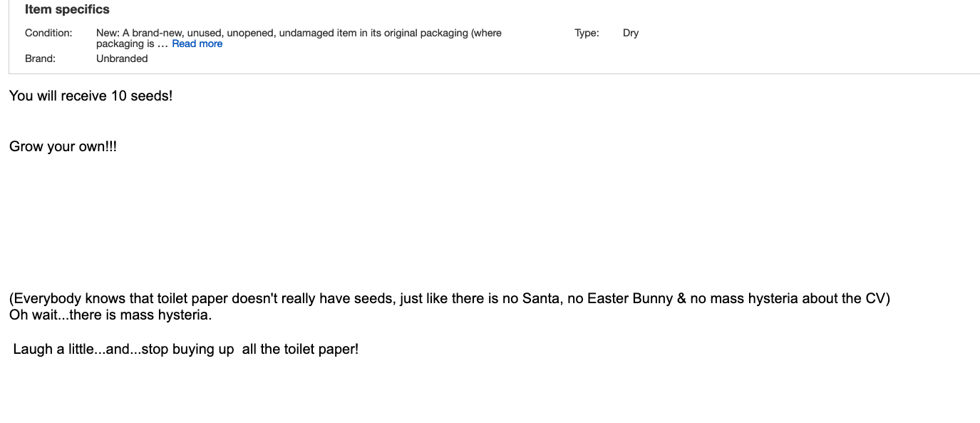980x423 pixels.
Task: Select the Type: label
Action: tap(587, 33)
